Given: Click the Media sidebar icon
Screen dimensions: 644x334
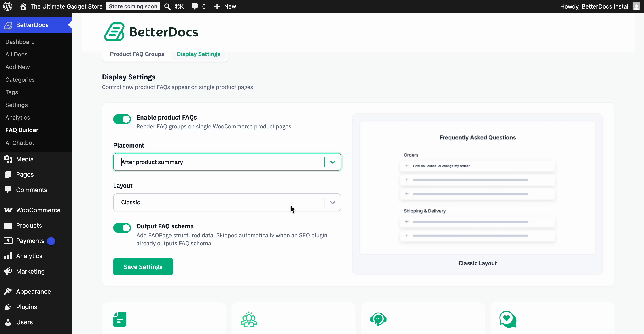Looking at the screenshot, I should tap(8, 159).
